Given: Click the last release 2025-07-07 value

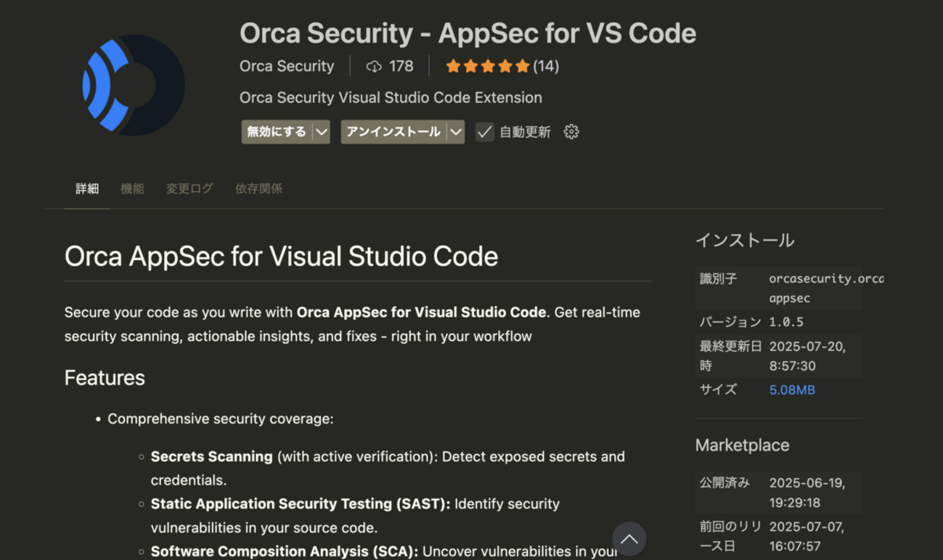Looking at the screenshot, I should pyautogui.click(x=807, y=536).
